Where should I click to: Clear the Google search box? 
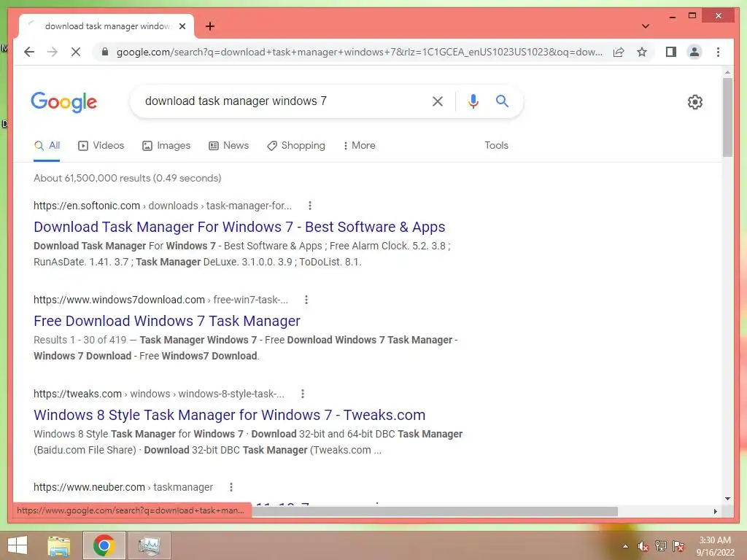[x=438, y=101]
